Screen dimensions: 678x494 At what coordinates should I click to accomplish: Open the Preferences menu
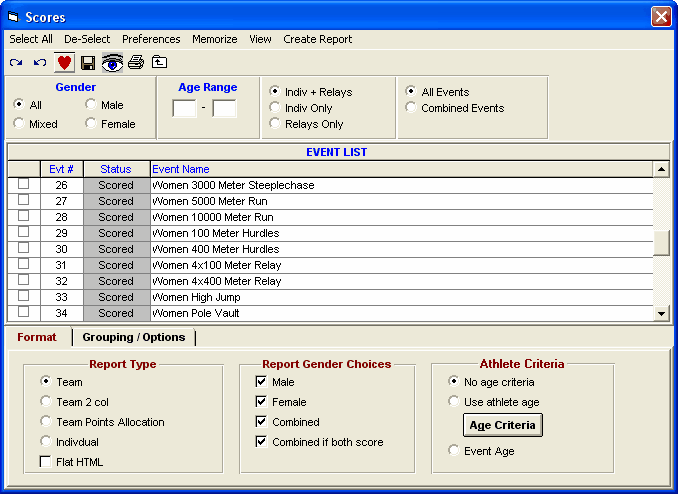coord(151,39)
